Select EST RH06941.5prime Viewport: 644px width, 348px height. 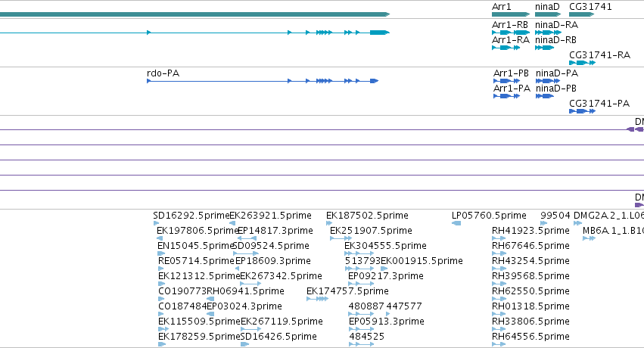pos(245,291)
